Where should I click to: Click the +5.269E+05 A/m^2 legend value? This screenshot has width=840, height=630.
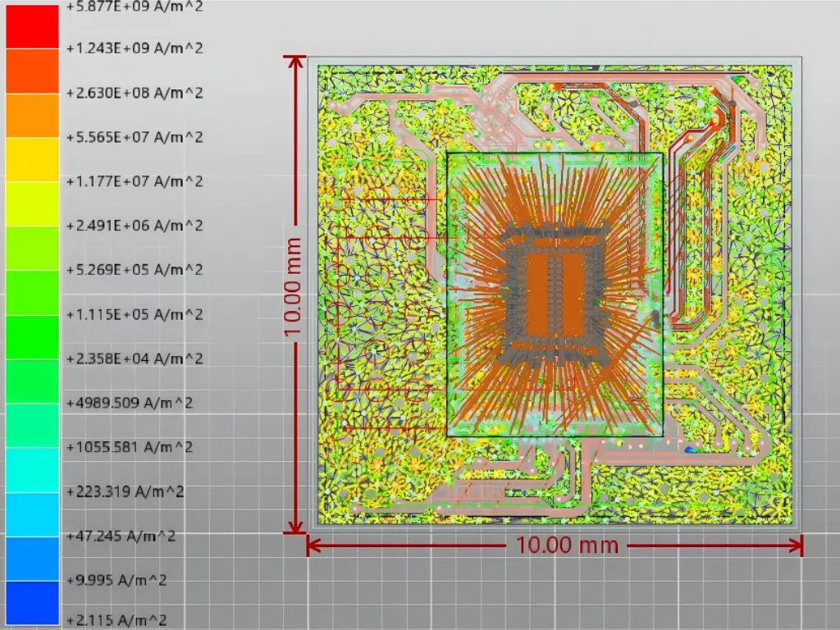coord(135,269)
